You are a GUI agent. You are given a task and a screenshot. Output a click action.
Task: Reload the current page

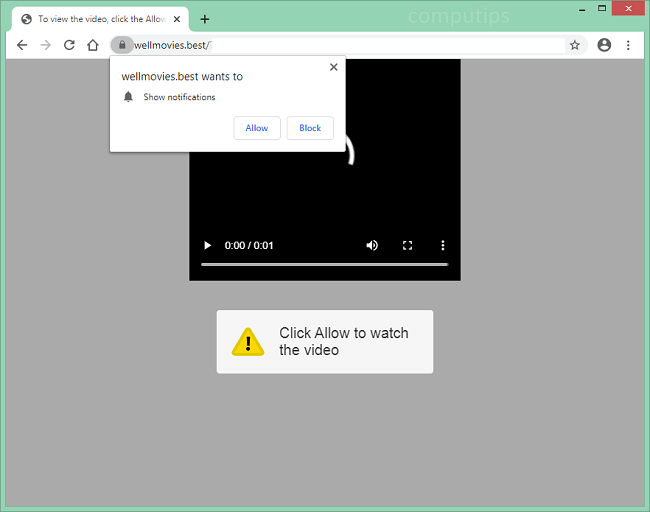coord(69,45)
